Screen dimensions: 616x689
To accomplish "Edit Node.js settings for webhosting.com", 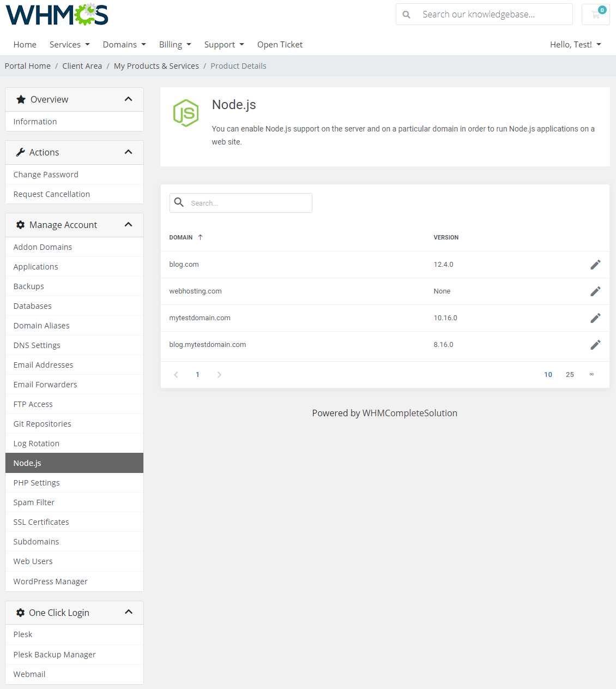I will click(595, 291).
